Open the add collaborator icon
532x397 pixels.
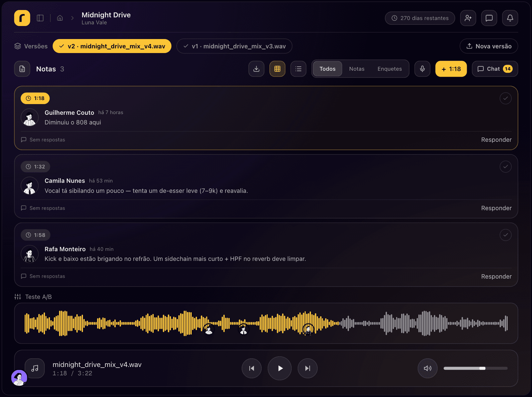tap(468, 18)
